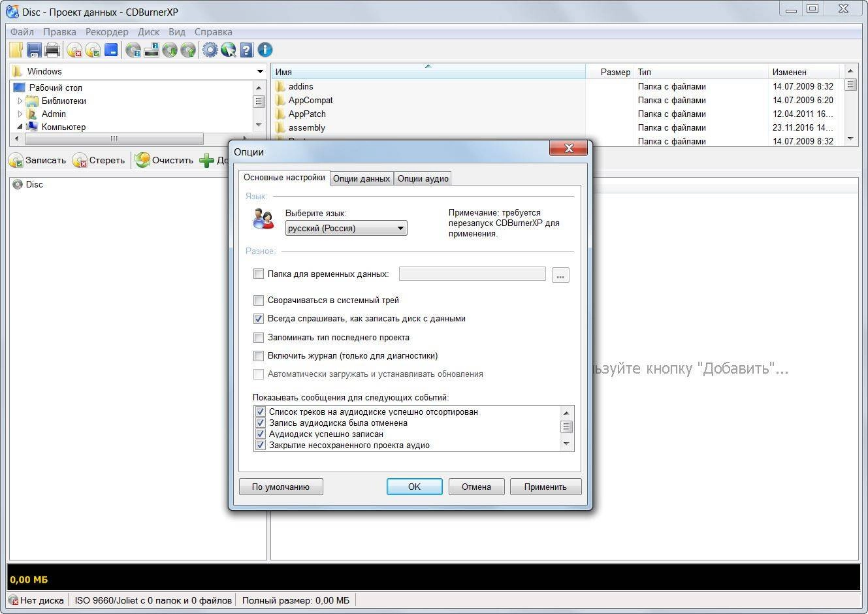Click the Записать burn button
Image resolution: width=868 pixels, height=614 pixels.
tap(37, 160)
